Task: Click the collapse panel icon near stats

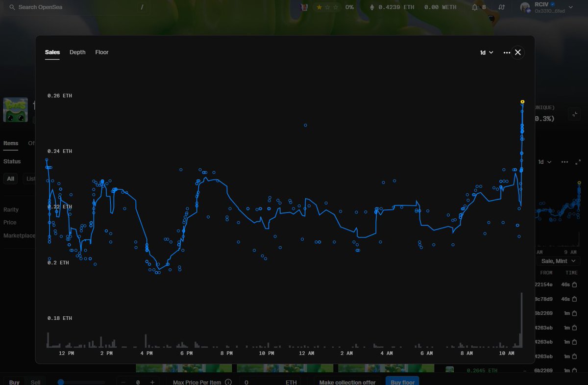Action: click(574, 114)
